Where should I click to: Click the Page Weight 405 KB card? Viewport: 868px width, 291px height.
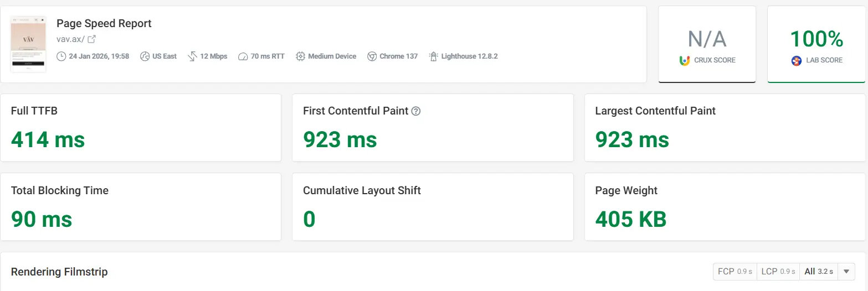coord(725,207)
